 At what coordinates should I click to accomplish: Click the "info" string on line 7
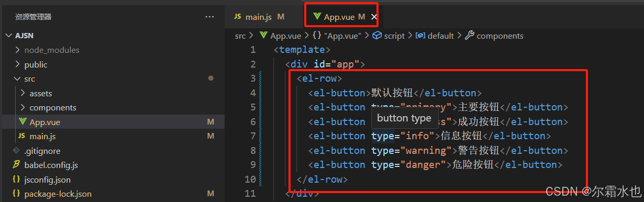coord(417,136)
